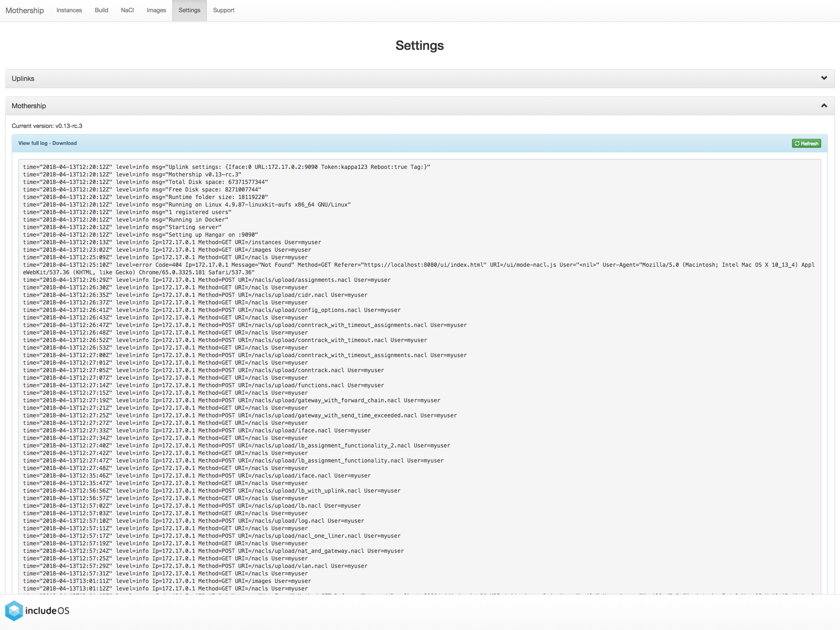Click the POST vlan.nacl log line
Viewport: 840px width, 630px height.
click(195, 566)
